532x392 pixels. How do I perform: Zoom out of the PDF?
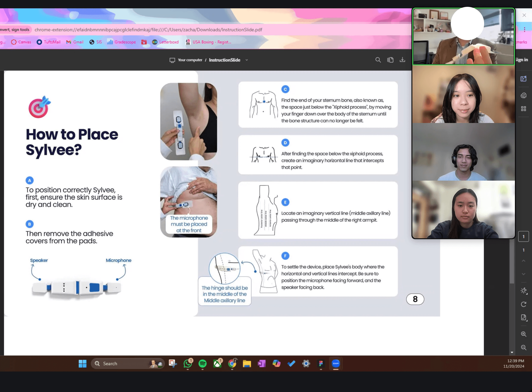coord(523,348)
